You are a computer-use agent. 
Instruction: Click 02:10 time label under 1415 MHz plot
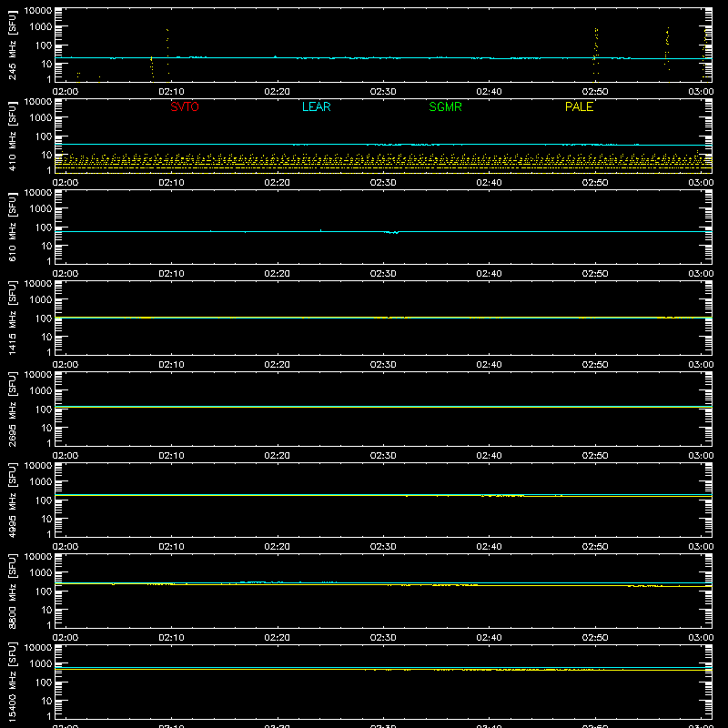coord(171,365)
